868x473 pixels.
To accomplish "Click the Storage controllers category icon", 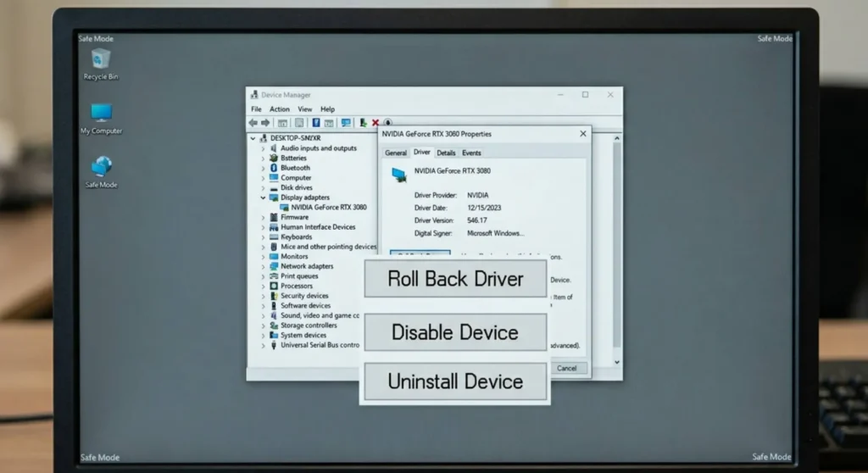I will (x=274, y=326).
